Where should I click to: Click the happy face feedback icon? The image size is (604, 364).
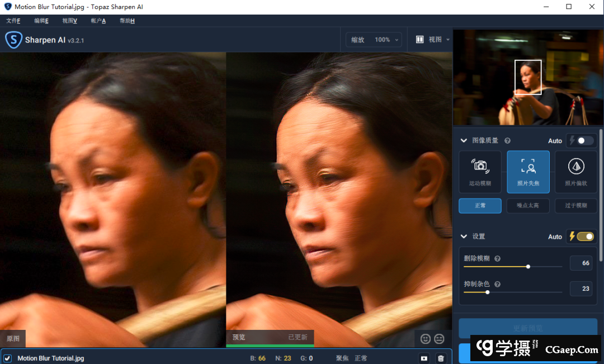pos(426,339)
